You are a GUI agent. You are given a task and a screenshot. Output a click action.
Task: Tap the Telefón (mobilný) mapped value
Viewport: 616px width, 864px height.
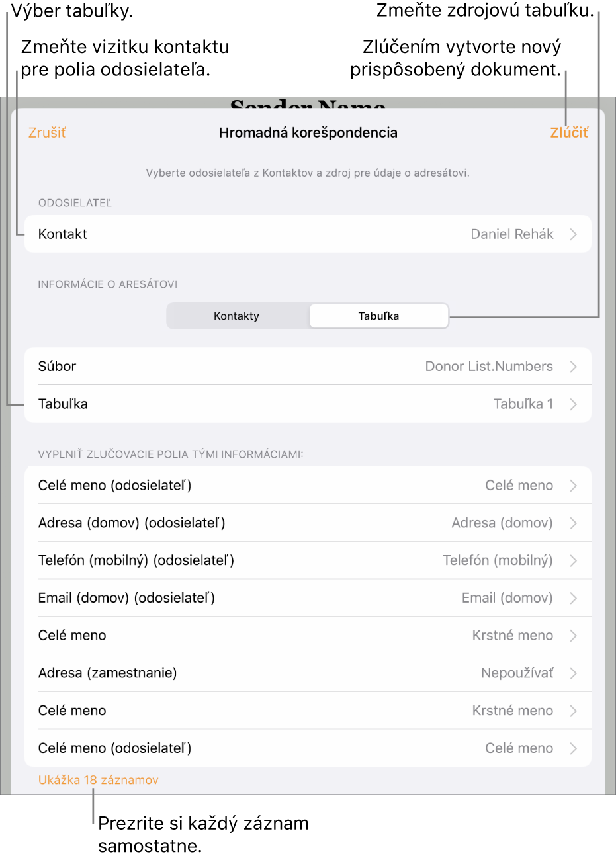point(497,561)
